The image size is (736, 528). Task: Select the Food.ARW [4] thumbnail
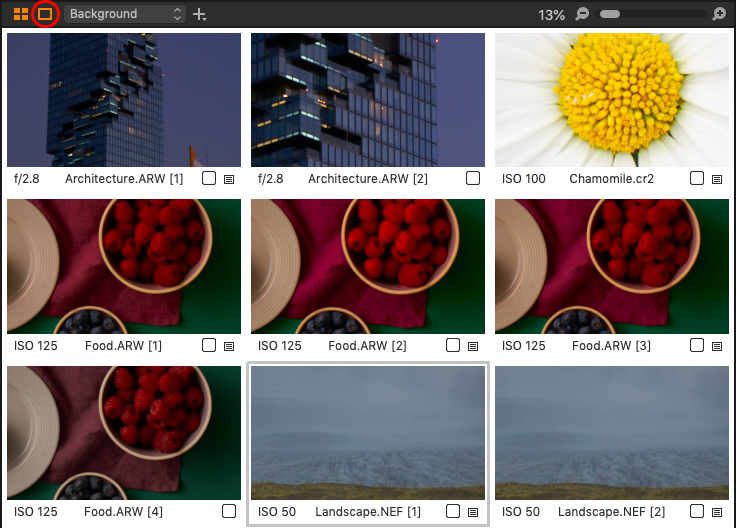(124, 433)
